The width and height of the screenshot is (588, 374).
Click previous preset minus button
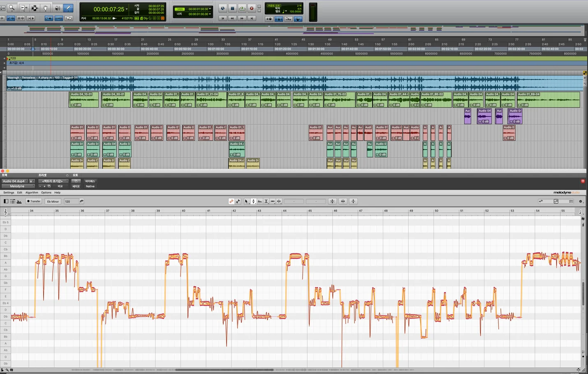pyautogui.click(x=40, y=186)
